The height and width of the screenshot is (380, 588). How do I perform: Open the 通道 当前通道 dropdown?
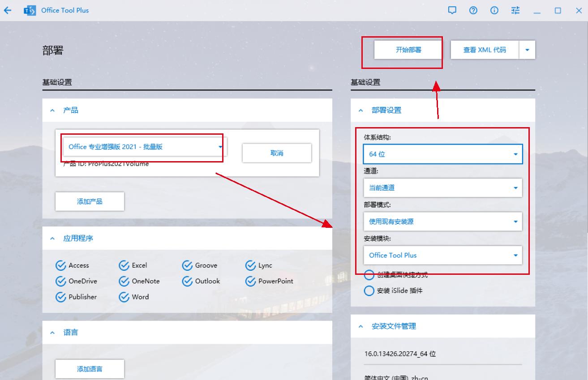[442, 188]
